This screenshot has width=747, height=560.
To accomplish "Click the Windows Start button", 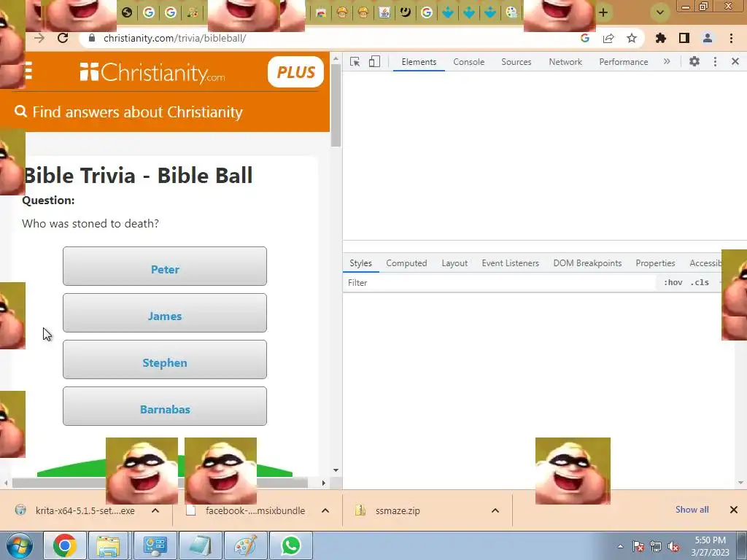I will (20, 545).
